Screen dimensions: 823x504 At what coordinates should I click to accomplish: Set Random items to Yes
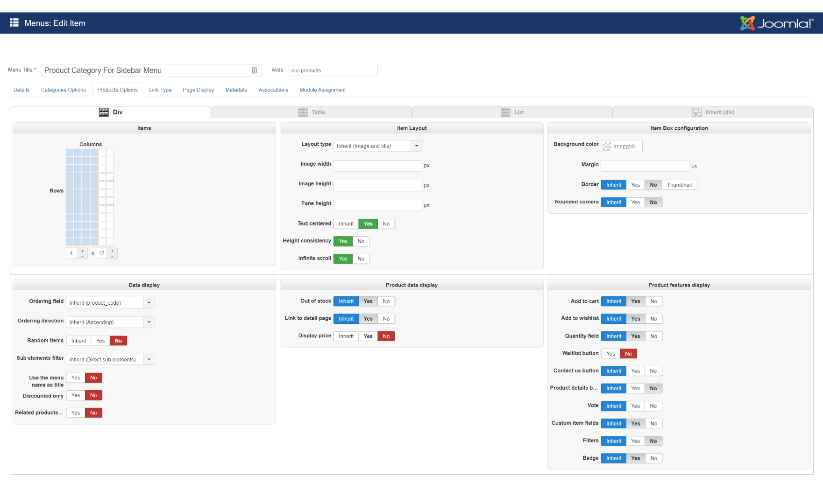(x=100, y=341)
